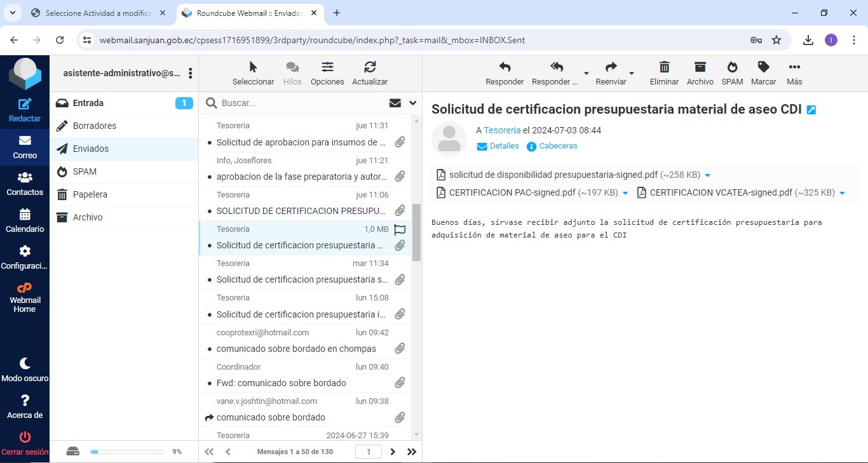Viewport: 868px width, 463px height.
Task: Expand the Reenviar forward options arrow
Action: (632, 73)
